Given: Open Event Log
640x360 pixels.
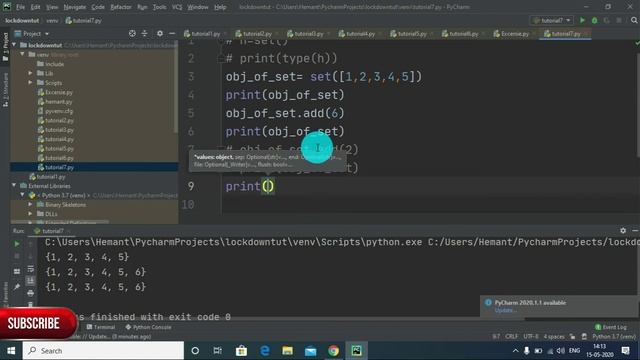Looking at the screenshot, I should pos(611,327).
